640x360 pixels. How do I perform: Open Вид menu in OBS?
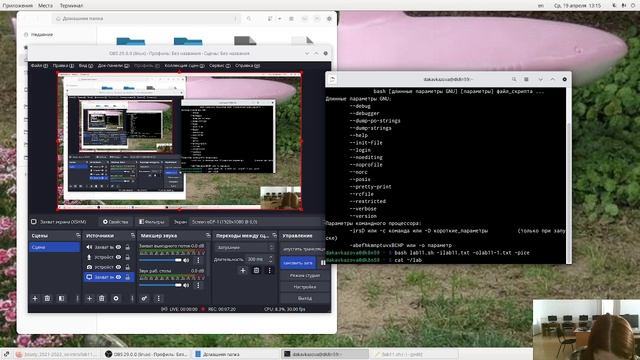[86, 65]
